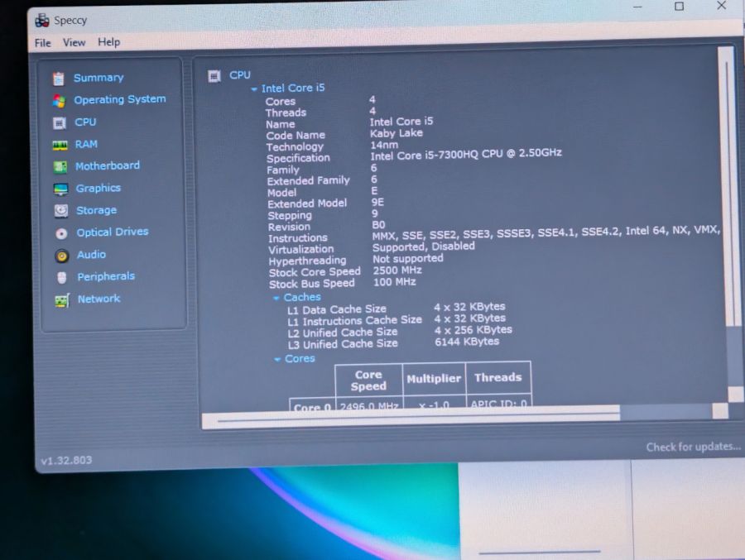
Task: Open the Optical Drives section label
Action: pos(113,232)
